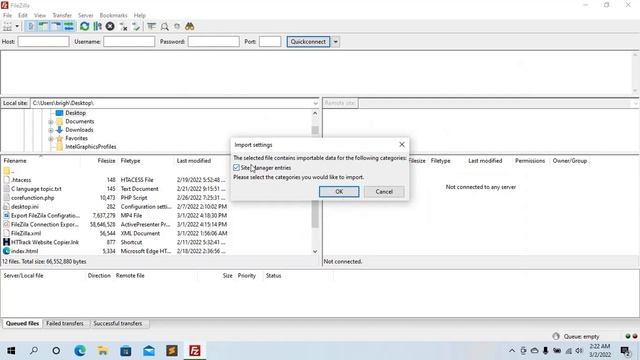Toggle message log display icon

click(30, 27)
